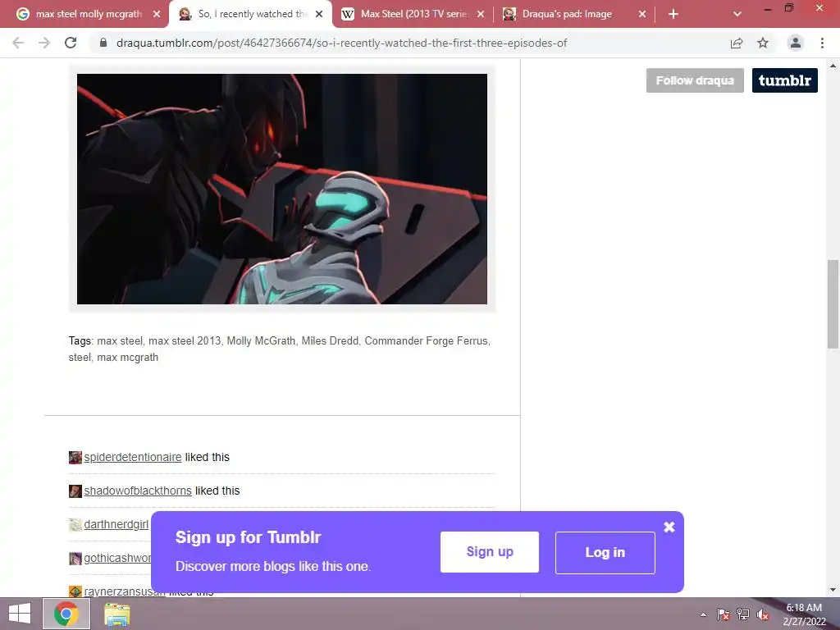
Task: Click darthnerdgirl avatar icon
Action: point(75,525)
